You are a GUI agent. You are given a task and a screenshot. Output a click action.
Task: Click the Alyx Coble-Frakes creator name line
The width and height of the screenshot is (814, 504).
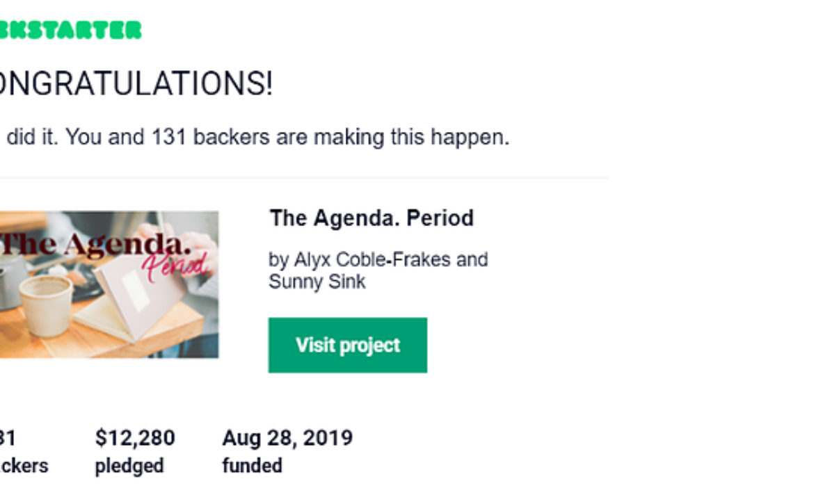click(x=378, y=259)
